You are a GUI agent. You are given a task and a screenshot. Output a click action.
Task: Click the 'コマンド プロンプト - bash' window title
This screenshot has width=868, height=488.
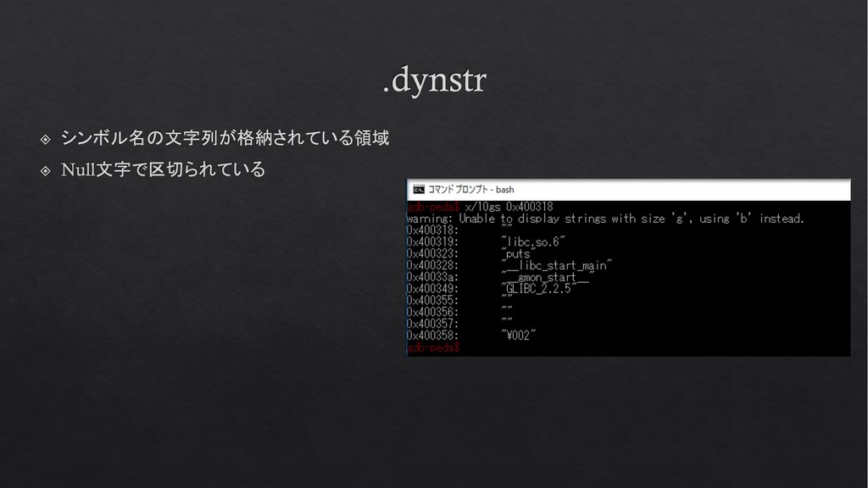pos(471,190)
